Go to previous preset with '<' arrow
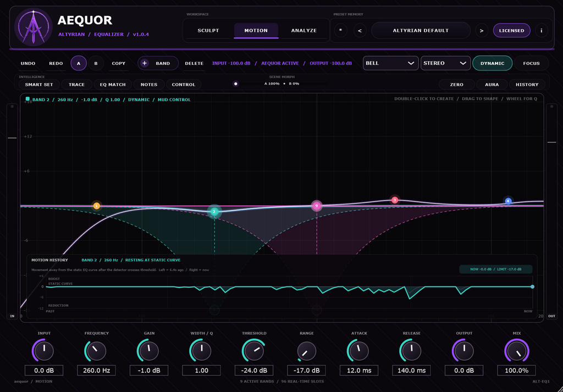Image resolution: width=563 pixels, height=392 pixels. (360, 30)
